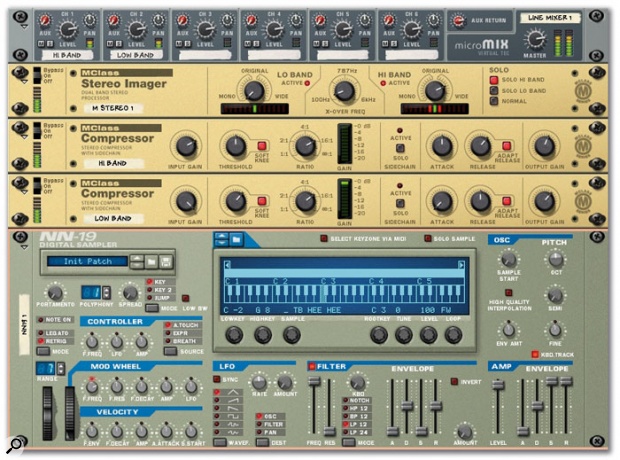Viewport: 620px width, 460px height.
Task: Click the key Mode button near Spread
Action: coord(152,308)
